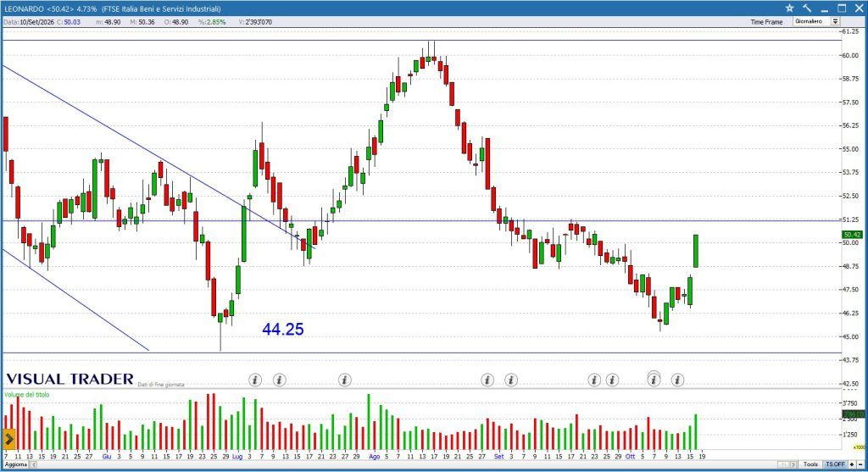Click the Time Frame dropdown arrow button
Image resolution: width=868 pixels, height=472 pixels.
point(835,21)
